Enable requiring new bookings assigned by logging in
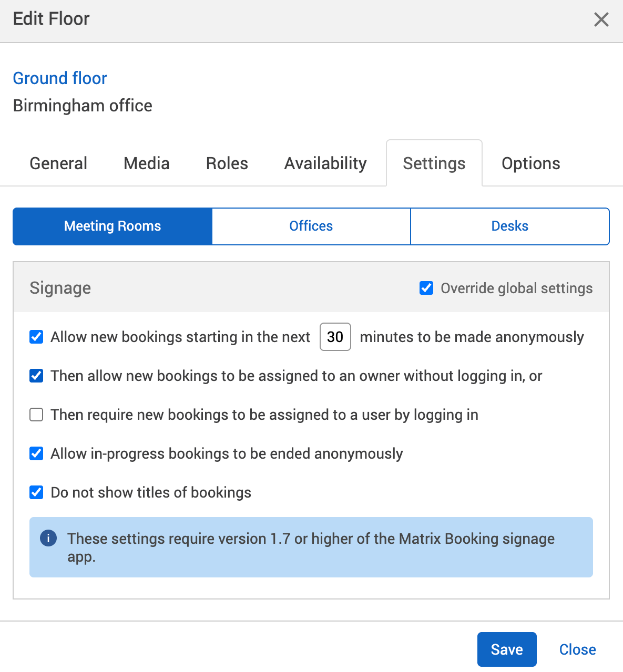 (x=36, y=415)
